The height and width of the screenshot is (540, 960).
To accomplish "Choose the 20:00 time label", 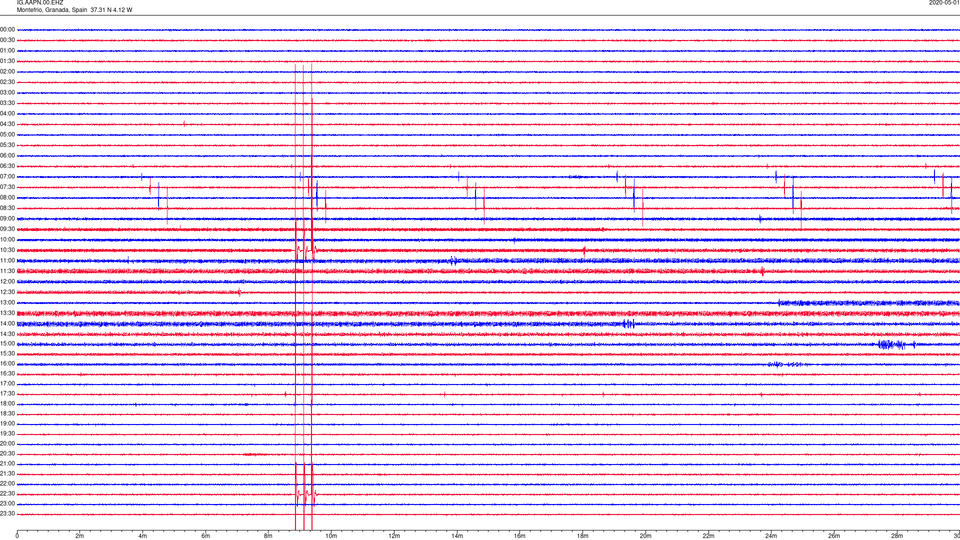I will click(7, 444).
